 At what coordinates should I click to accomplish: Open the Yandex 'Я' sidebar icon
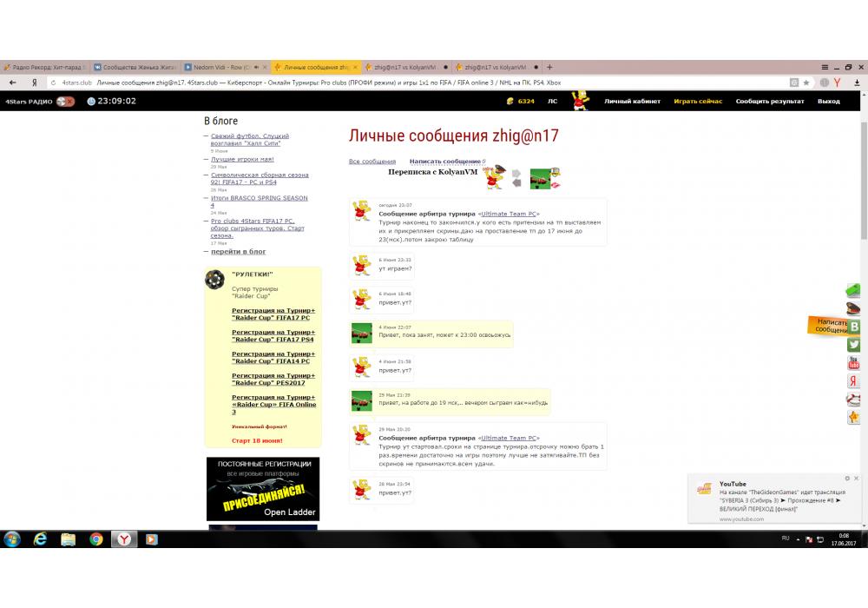coord(853,380)
